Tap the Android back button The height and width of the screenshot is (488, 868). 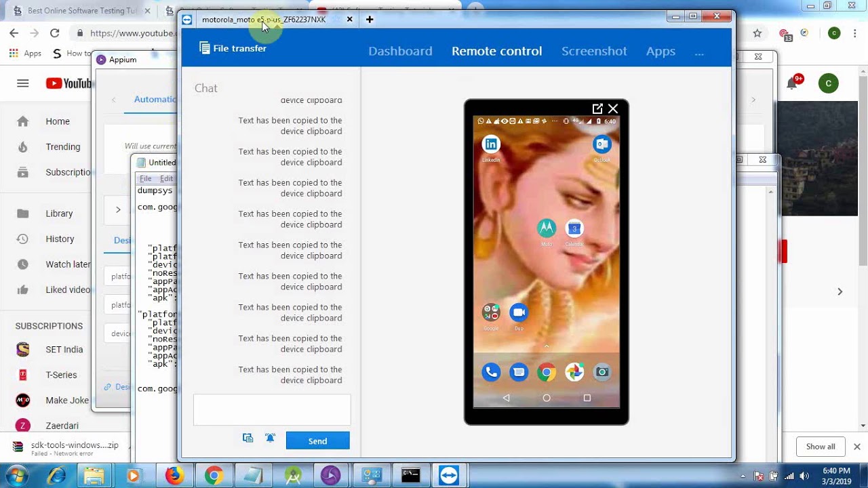(x=506, y=398)
